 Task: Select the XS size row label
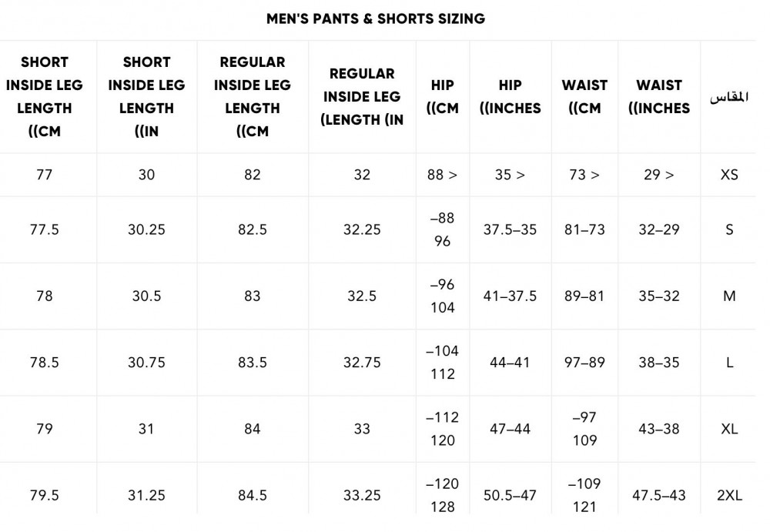pyautogui.click(x=729, y=175)
